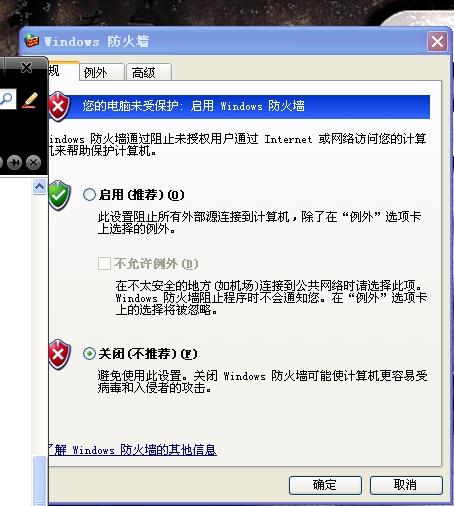The height and width of the screenshot is (506, 454).
Task: Click the green checkmark shield icon
Action: pos(59,195)
